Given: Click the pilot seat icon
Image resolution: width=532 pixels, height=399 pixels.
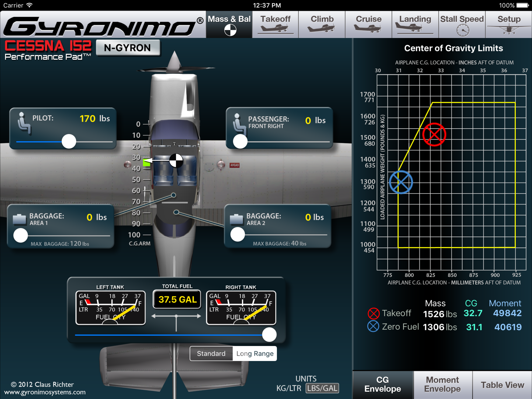Looking at the screenshot, I should tap(24, 123).
